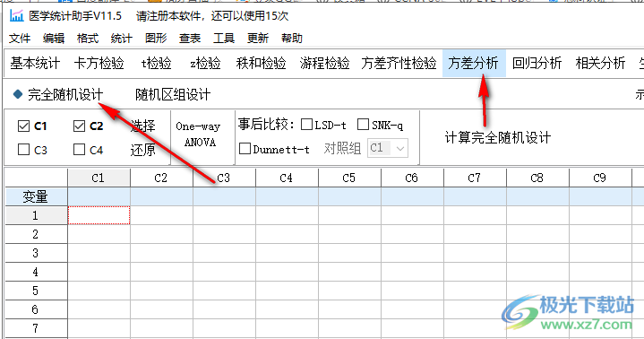
Task: Open the 对照组 C1 dropdown
Action: click(387, 149)
